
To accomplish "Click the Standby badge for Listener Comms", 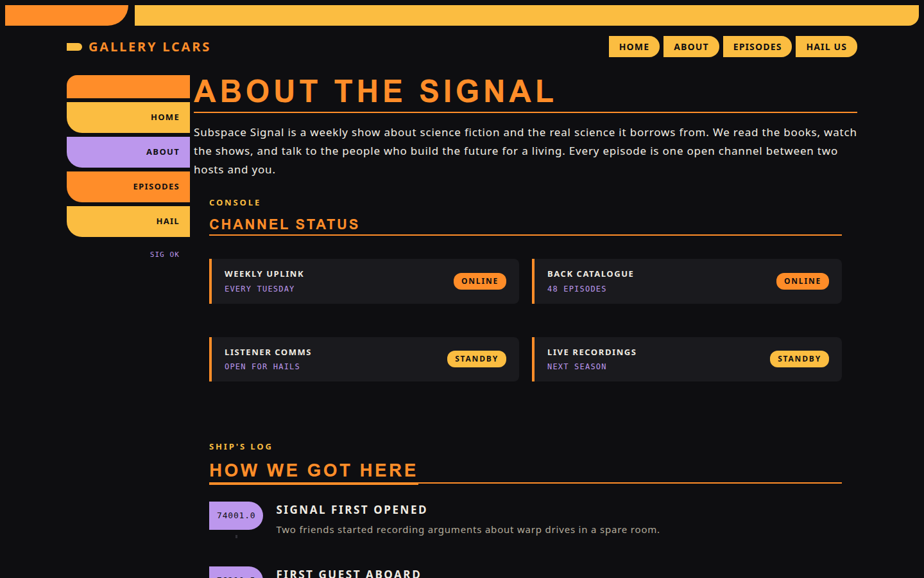I will pyautogui.click(x=477, y=359).
